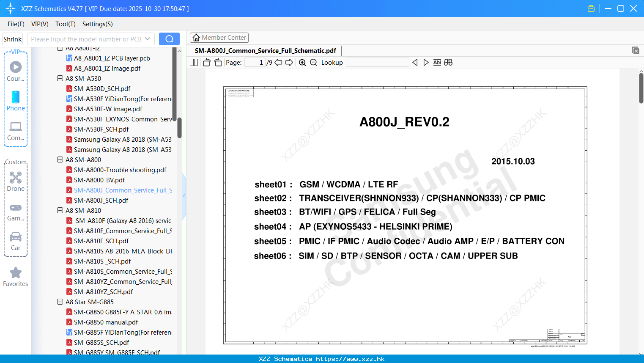The image size is (644, 363).
Task: Open the Tool menu
Action: click(x=65, y=24)
